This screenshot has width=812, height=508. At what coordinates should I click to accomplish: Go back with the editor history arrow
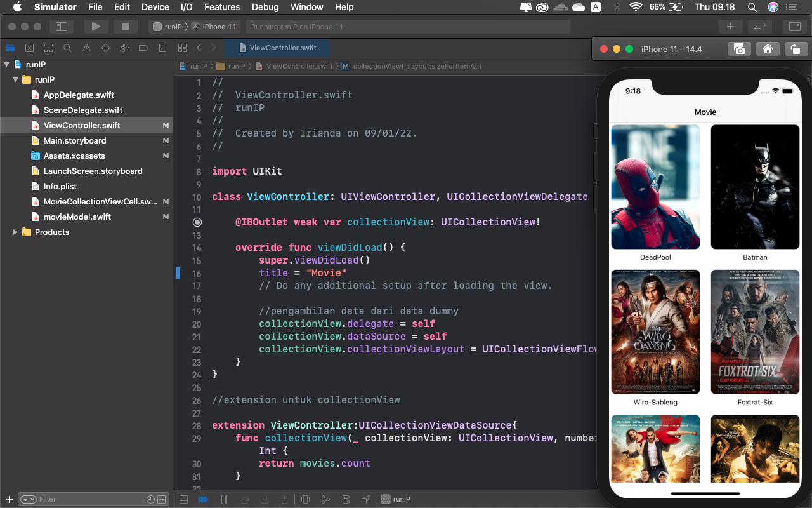(199, 48)
